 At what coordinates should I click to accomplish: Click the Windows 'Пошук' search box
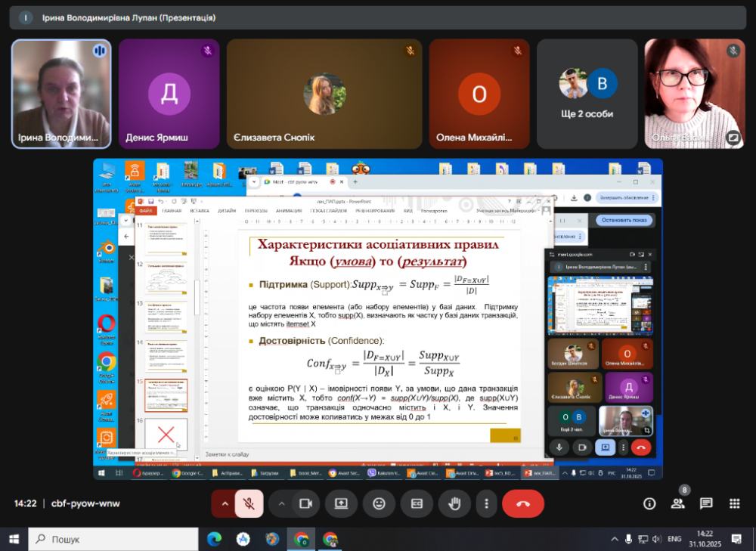(x=113, y=539)
